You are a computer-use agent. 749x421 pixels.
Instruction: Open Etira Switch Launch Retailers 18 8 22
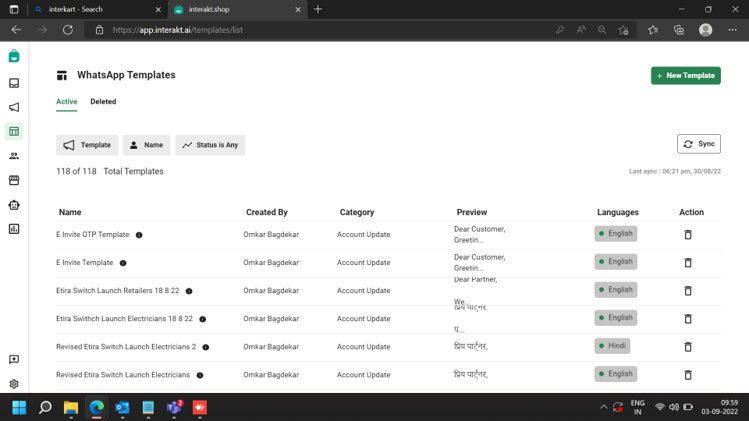coord(118,291)
